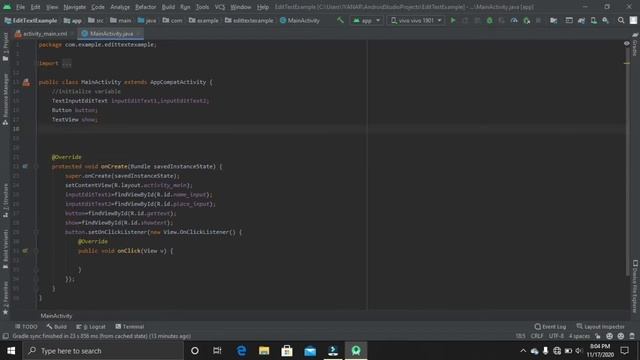Open the Project tool window side button

[5, 47]
